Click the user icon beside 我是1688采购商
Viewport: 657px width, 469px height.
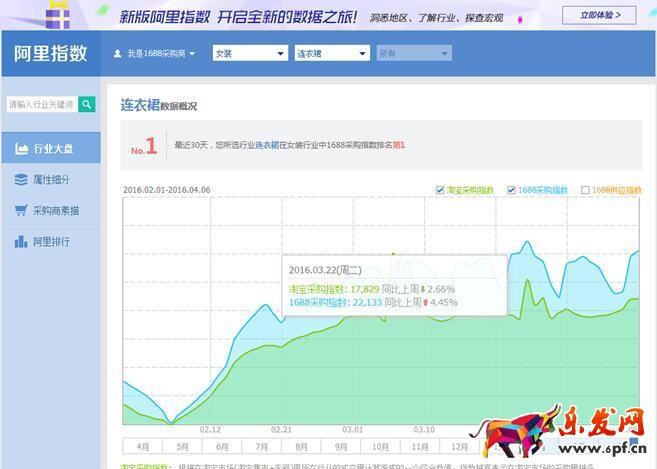(x=117, y=54)
